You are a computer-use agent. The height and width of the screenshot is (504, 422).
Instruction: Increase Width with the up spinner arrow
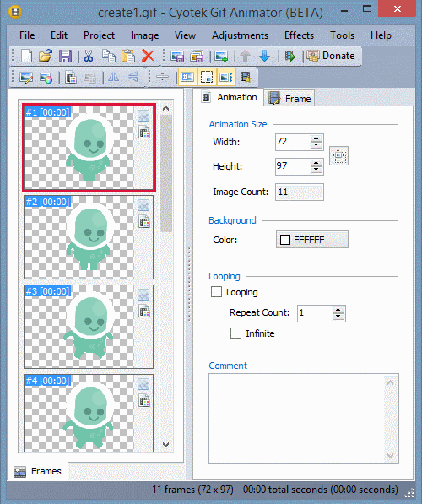point(316,138)
